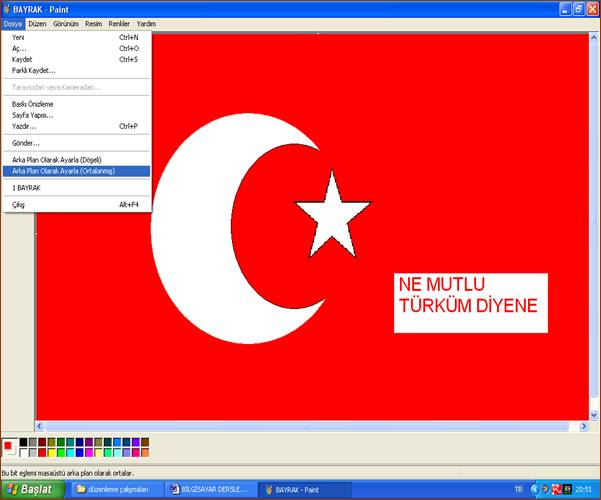Click the vertical scrollbar down arrow
This screenshot has width=601, height=500.
(594, 415)
